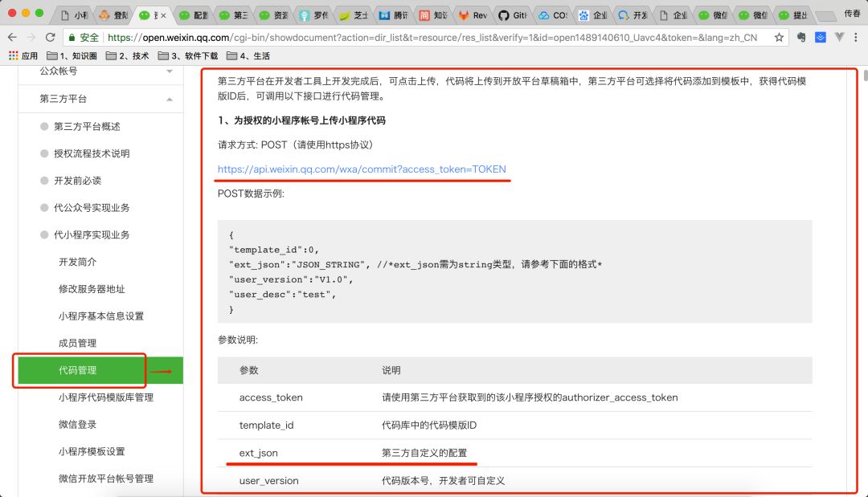This screenshot has width=868, height=497.
Task: Click heading 1、为授权的小程序帐号上传小程序代码
Action: (301, 120)
